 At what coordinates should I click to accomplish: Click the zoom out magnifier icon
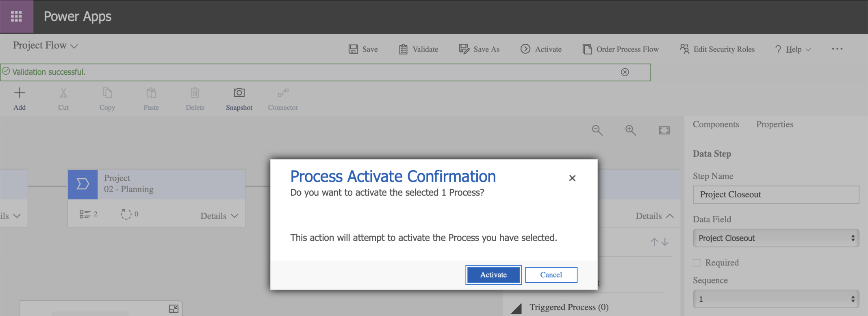coord(597,130)
